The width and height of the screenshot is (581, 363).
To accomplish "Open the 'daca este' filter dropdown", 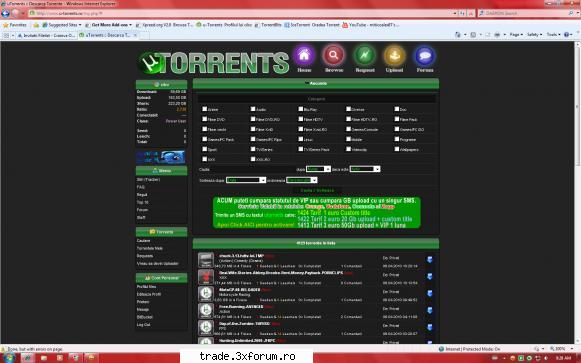I will point(365,169).
